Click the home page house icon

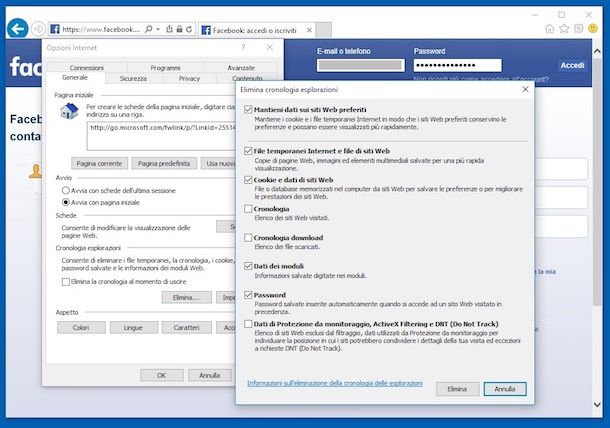pos(70,111)
